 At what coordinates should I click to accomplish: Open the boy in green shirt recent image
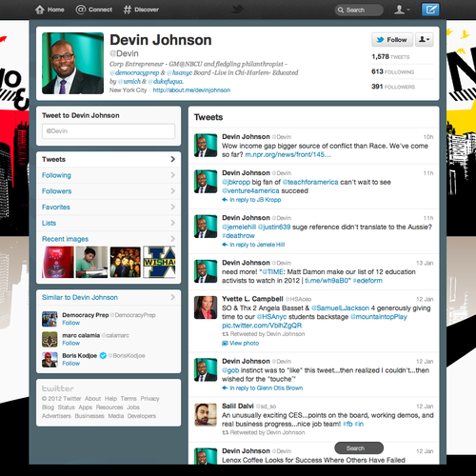[91, 262]
